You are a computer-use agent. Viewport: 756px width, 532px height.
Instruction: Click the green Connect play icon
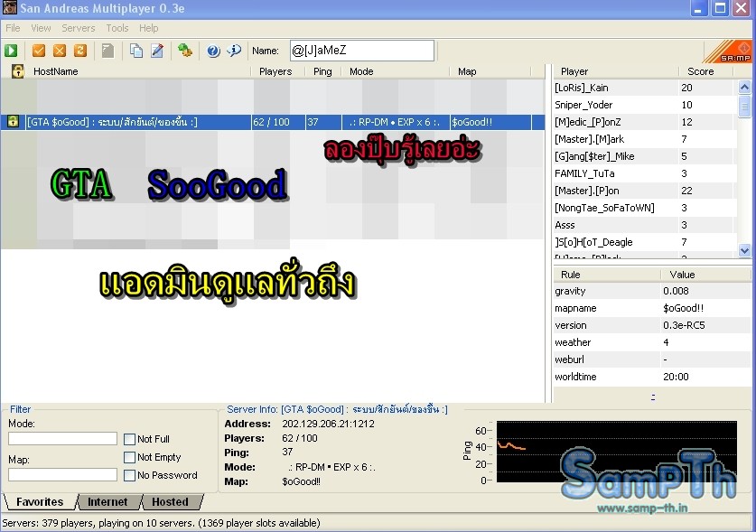click(11, 51)
